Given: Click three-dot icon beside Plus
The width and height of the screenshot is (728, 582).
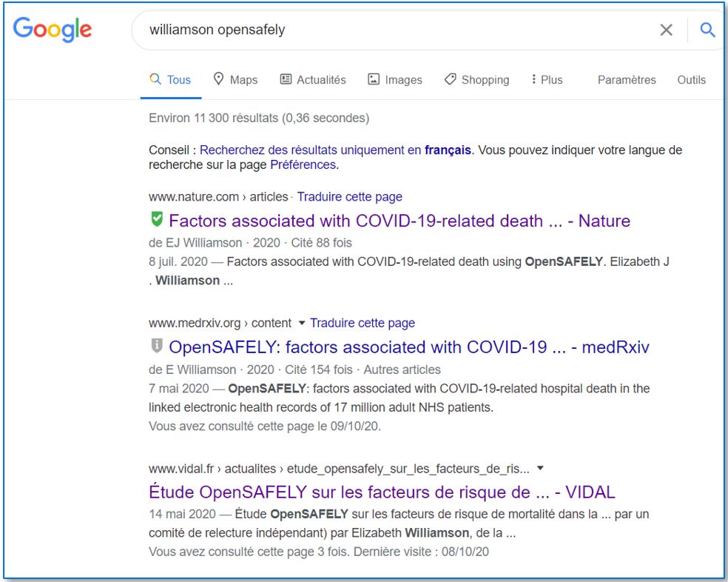Looking at the screenshot, I should point(534,79).
